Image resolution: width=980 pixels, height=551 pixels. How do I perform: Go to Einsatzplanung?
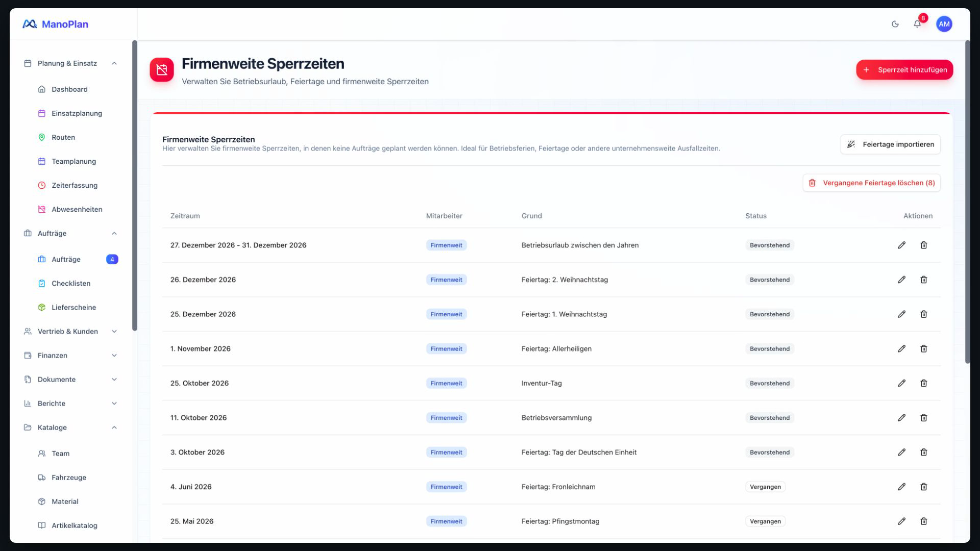click(x=77, y=113)
